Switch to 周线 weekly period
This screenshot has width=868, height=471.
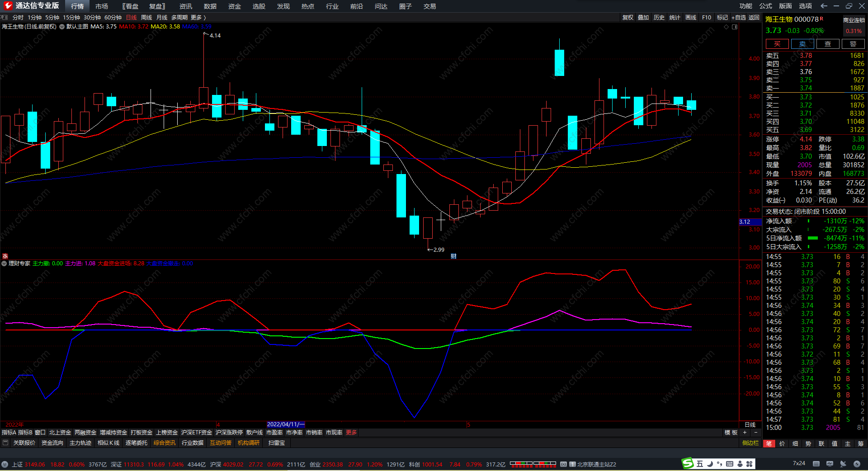click(146, 17)
